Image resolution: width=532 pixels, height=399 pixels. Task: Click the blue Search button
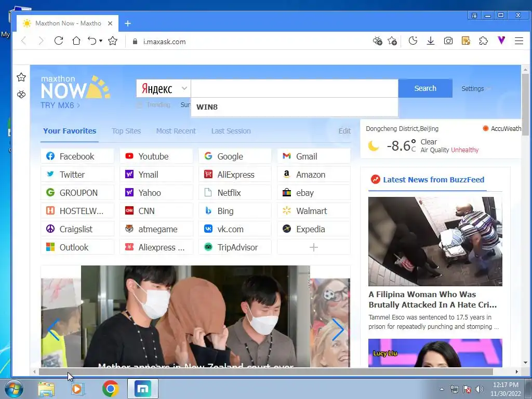tap(425, 88)
